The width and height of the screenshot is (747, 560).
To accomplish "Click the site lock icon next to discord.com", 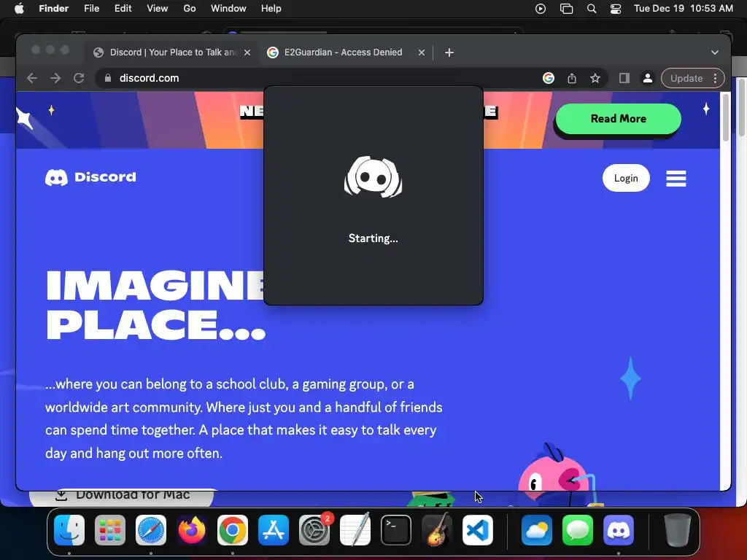I will 108,78.
